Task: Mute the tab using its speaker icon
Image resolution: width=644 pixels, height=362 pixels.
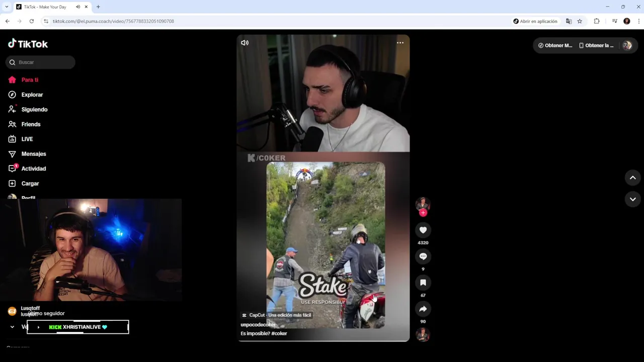Action: click(77, 7)
